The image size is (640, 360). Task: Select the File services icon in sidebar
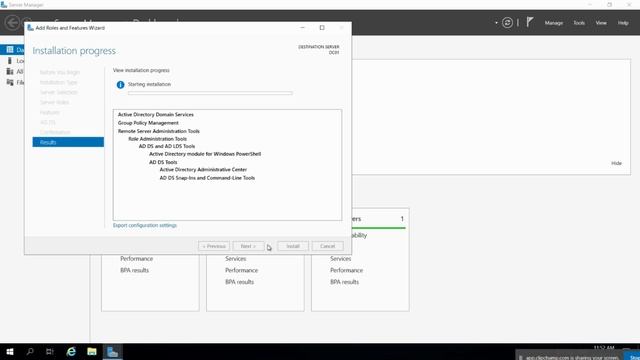[10, 82]
